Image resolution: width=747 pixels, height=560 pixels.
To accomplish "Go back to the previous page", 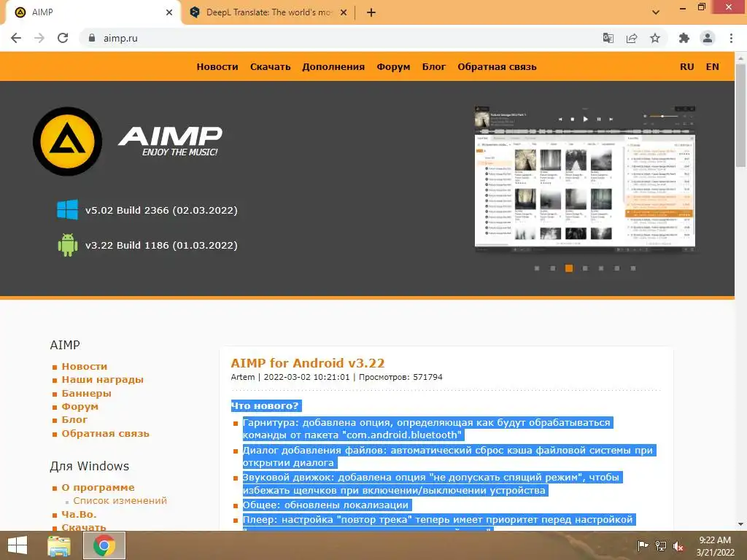I will pyautogui.click(x=16, y=38).
